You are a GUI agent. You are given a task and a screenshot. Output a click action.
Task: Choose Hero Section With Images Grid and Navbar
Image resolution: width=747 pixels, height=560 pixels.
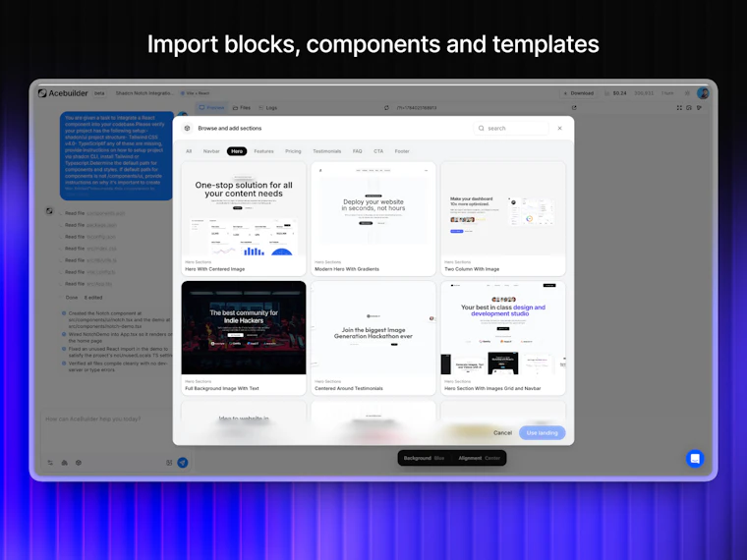503,338
